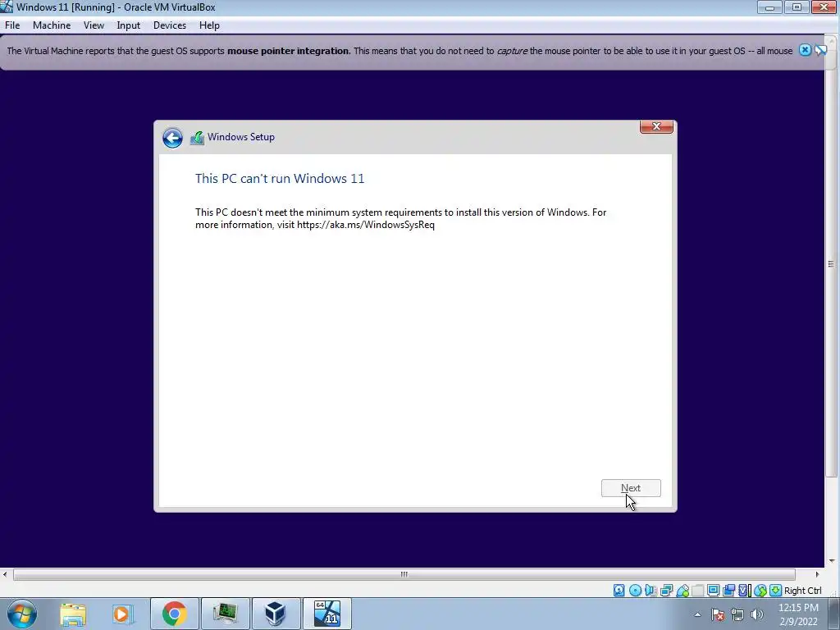Click the Windows Setup title icon
The width and height of the screenshot is (840, 630).
[x=197, y=138]
